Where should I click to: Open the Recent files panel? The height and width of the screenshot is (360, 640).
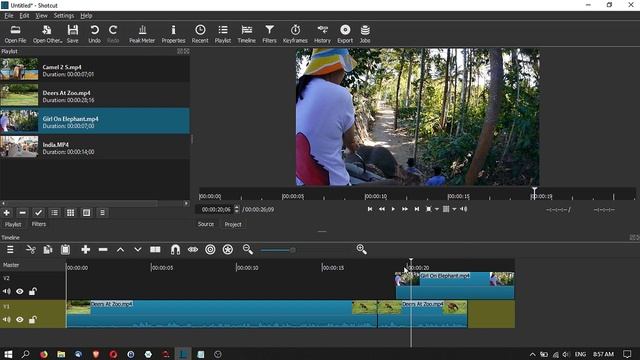tap(200, 34)
